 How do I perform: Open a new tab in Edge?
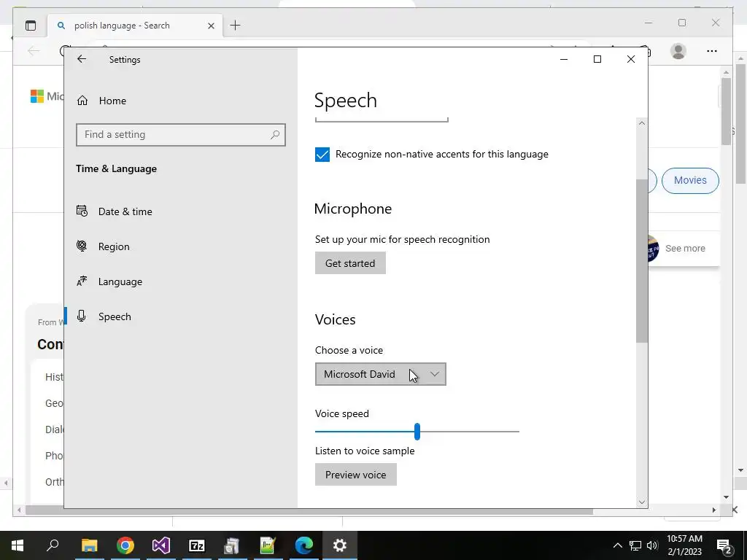(236, 26)
